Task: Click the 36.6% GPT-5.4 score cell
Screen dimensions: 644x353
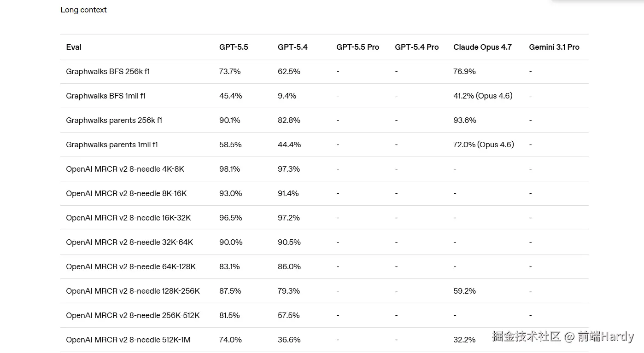Action: pyautogui.click(x=289, y=340)
